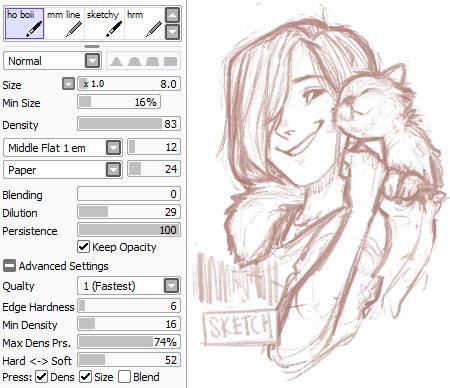This screenshot has width=450, height=388.
Task: Uncheck the Press Dens checkbox
Action: click(41, 377)
